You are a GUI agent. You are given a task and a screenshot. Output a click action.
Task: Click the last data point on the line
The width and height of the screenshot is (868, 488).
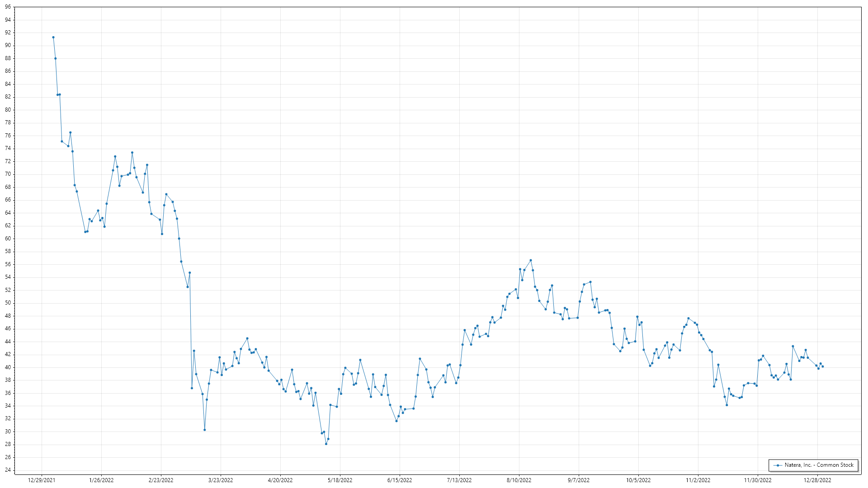point(823,366)
